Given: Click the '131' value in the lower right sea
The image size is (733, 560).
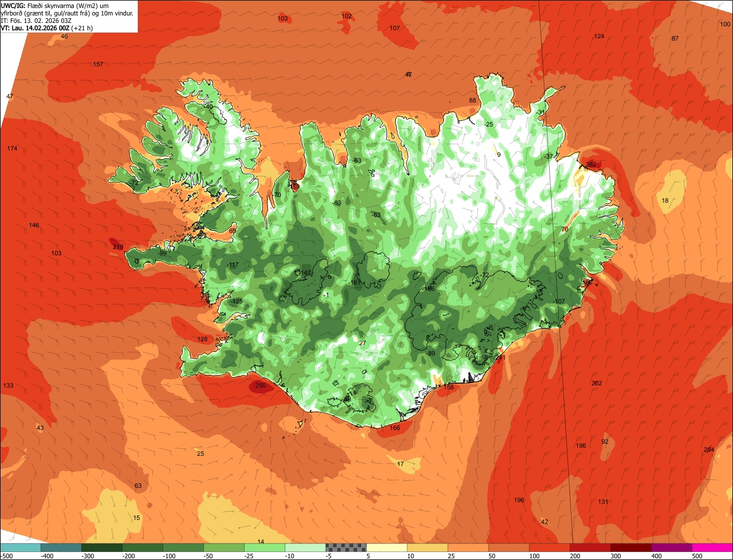Looking at the screenshot, I should click(x=603, y=502).
